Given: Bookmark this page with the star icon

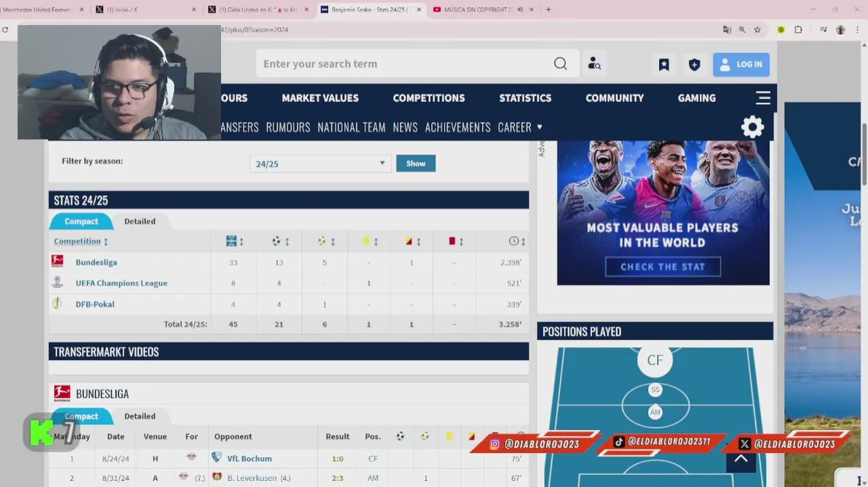Looking at the screenshot, I should tap(757, 30).
